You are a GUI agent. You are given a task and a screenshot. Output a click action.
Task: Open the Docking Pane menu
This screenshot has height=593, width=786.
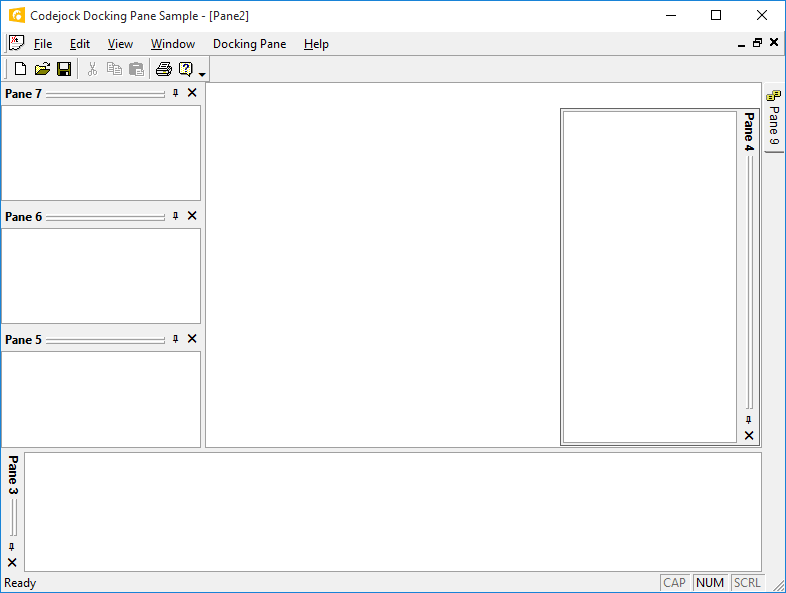point(250,44)
